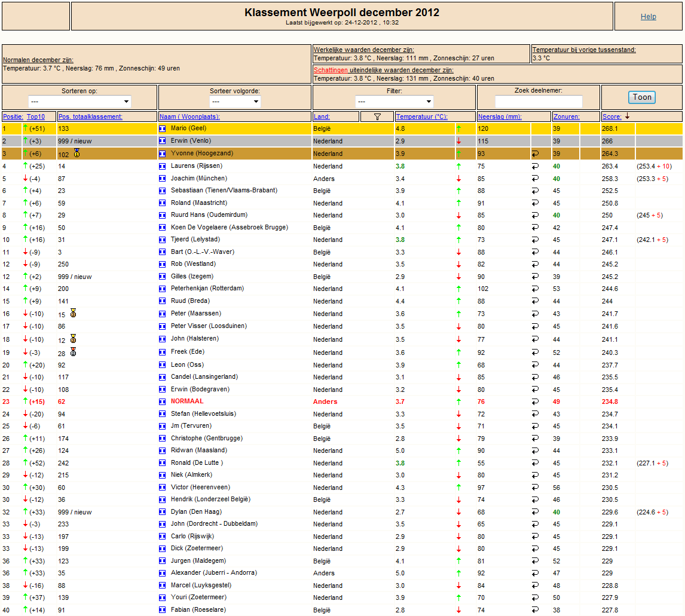The height and width of the screenshot is (616, 685).
Task: Click the info icon beside Ruud (Breda)
Action: pyautogui.click(x=162, y=301)
